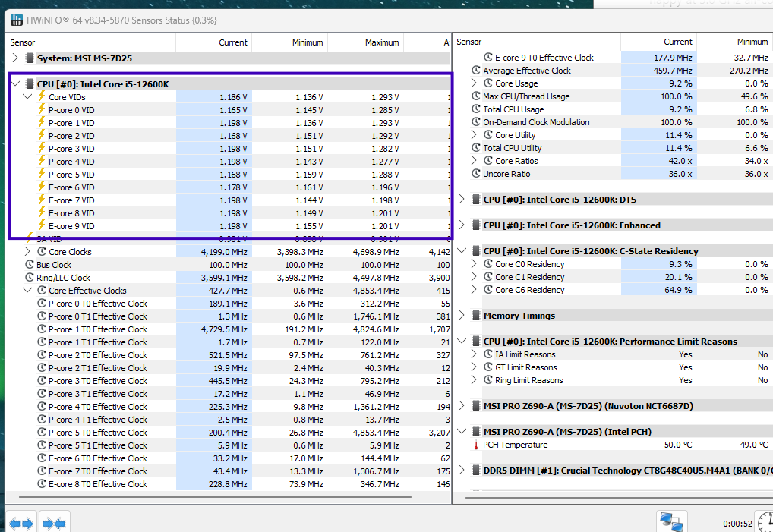Click the HWiNFO app icon in title bar

coord(16,20)
